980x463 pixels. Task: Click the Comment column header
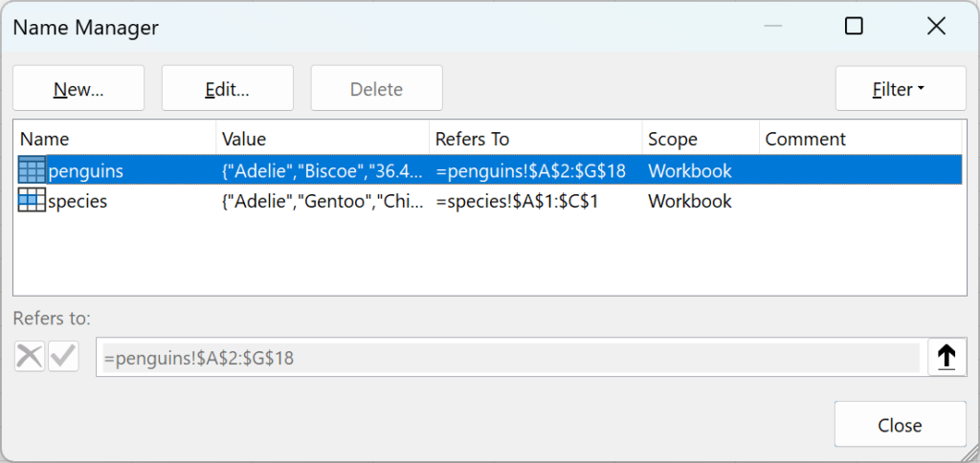pos(859,140)
